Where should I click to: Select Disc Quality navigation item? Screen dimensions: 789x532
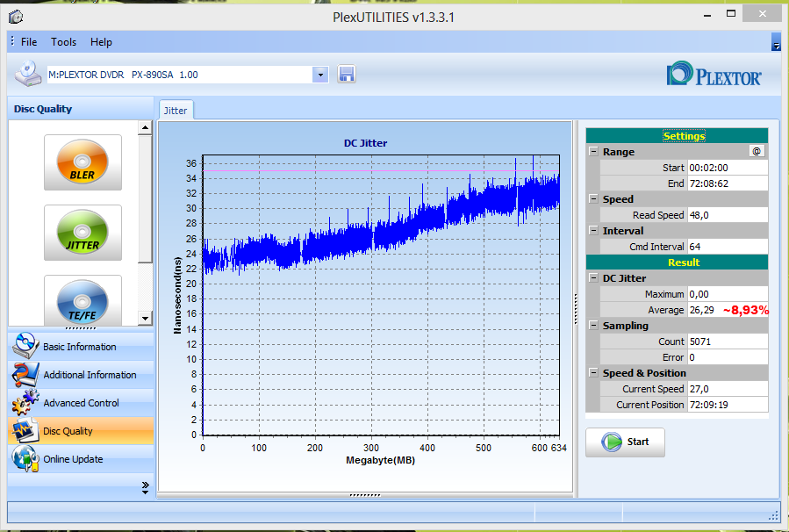81,431
